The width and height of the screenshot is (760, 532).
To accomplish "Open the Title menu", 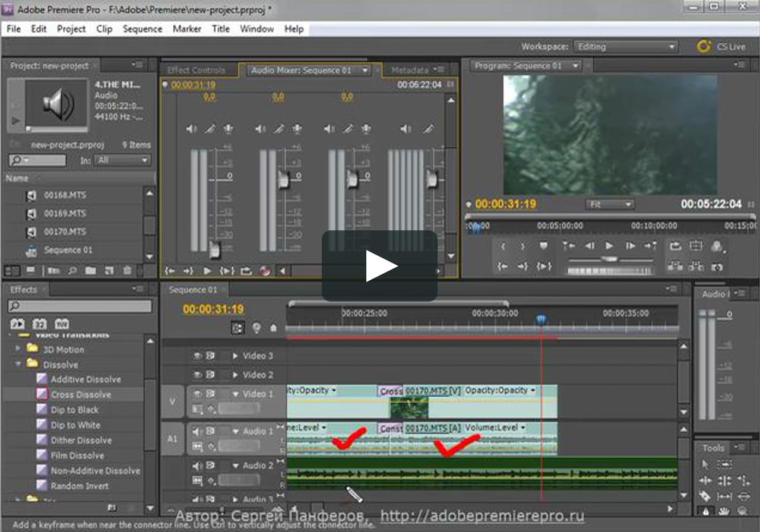I will click(221, 28).
